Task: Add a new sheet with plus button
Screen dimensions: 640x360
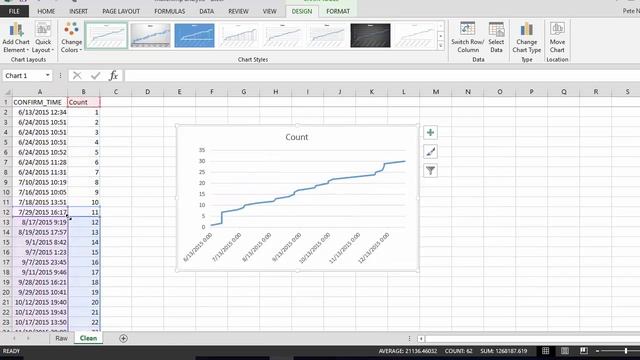Action: (x=123, y=338)
